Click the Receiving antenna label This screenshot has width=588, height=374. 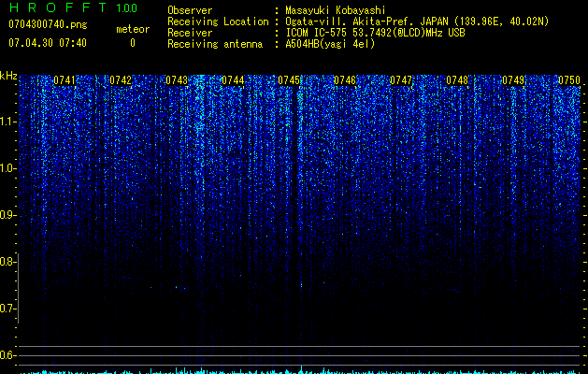pyautogui.click(x=215, y=44)
